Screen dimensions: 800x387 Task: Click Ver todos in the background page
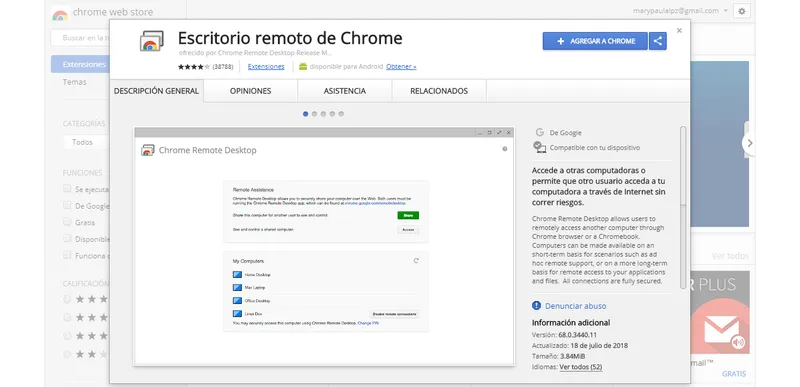[730, 256]
